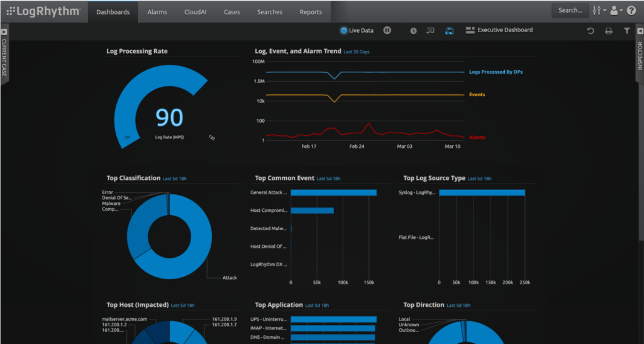Image resolution: width=644 pixels, height=344 pixels.
Task: Switch to the Alarms tab
Action: (x=157, y=12)
